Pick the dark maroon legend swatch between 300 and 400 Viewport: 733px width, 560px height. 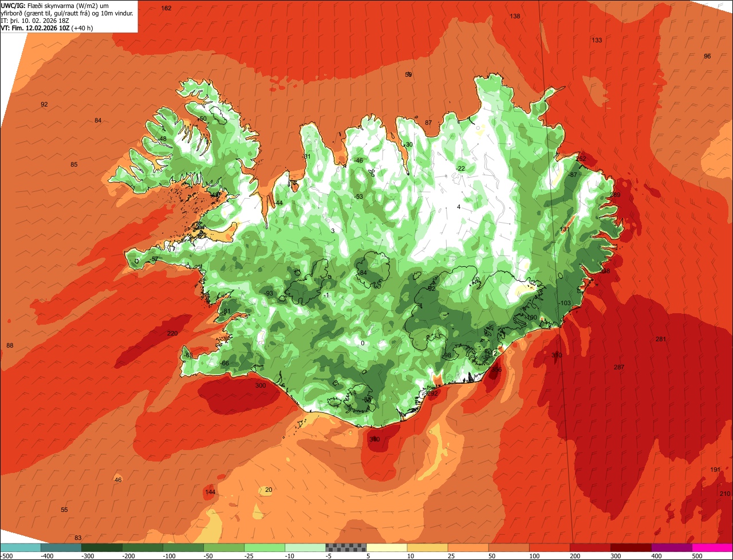pos(631,547)
